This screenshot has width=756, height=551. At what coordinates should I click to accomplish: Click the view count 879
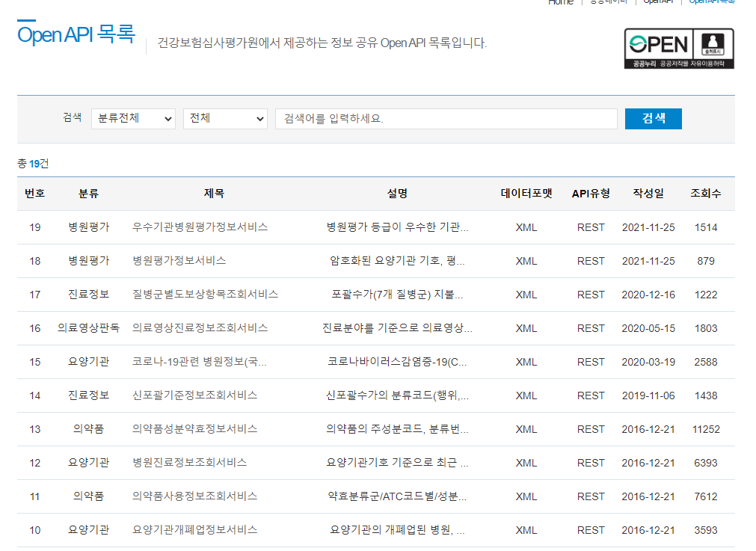(706, 261)
